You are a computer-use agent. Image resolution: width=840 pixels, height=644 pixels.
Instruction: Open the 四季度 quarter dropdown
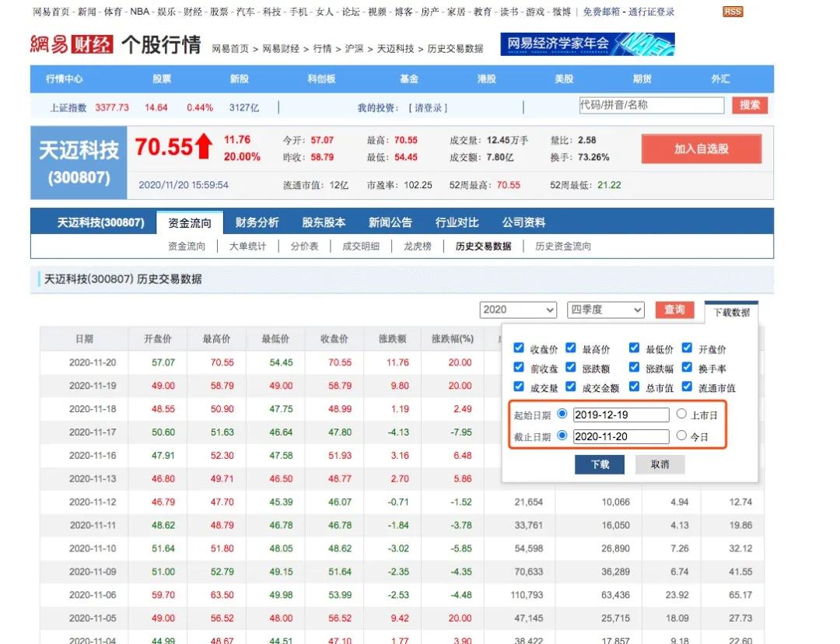point(605,310)
